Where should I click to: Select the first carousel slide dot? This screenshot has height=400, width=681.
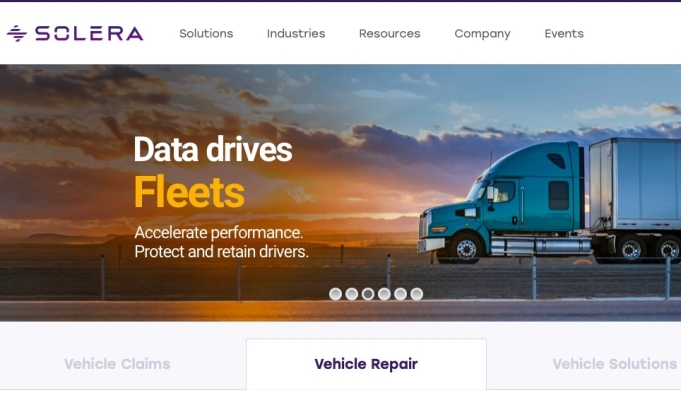(335, 294)
